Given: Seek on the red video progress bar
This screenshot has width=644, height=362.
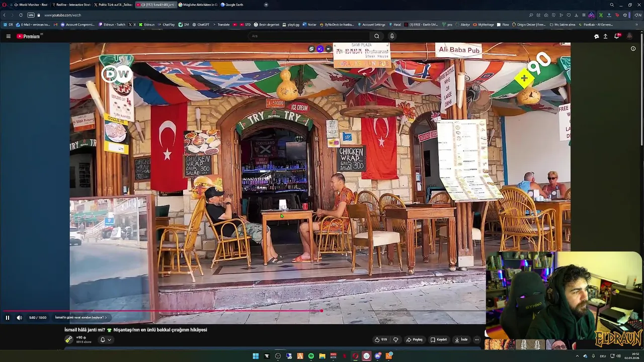Looking at the screenshot, I should tap(162, 311).
